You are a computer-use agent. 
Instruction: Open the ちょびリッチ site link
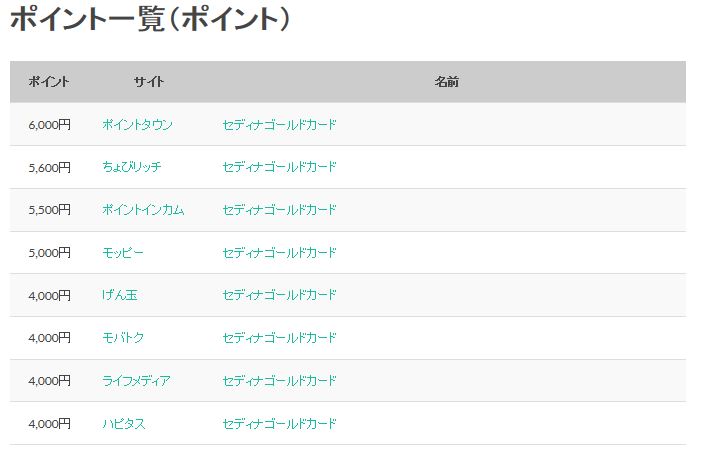point(131,167)
